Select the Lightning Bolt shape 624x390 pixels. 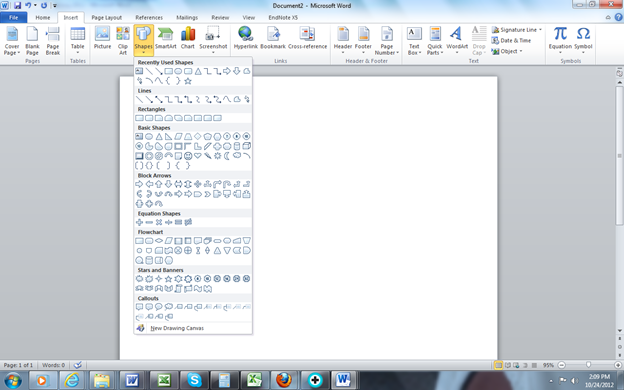pyautogui.click(x=207, y=156)
